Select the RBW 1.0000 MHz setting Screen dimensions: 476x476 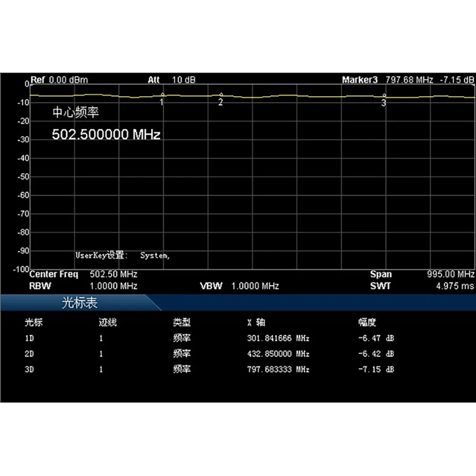pos(83,286)
